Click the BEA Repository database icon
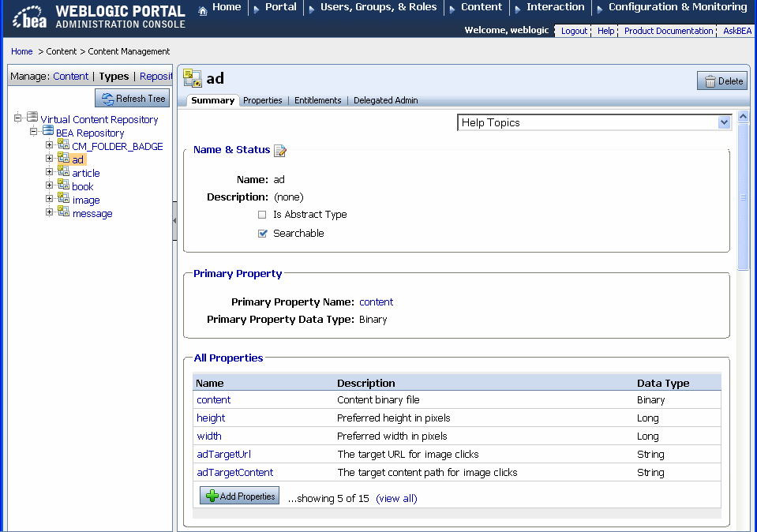Screen dimensions: 757x532 48,130
